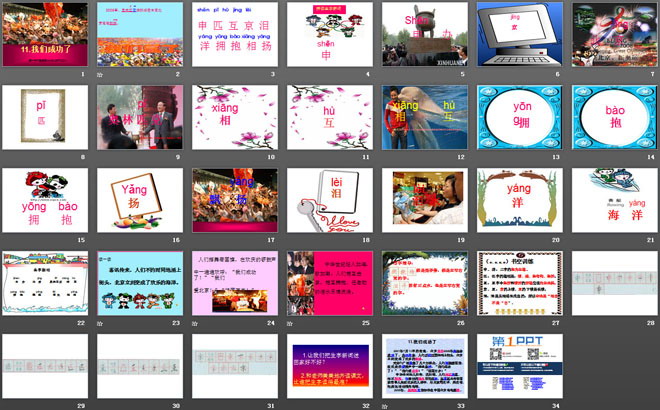Select slide 9 of two men shaking hands
Image resolution: width=660 pixels, height=410 pixels.
140,117
